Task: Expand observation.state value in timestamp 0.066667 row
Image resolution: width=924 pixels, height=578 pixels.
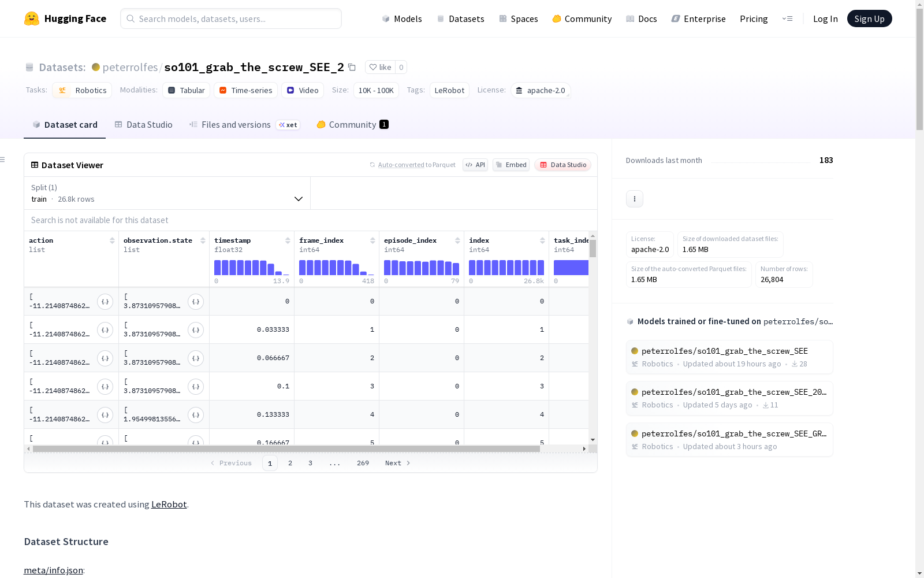Action: 196,358
